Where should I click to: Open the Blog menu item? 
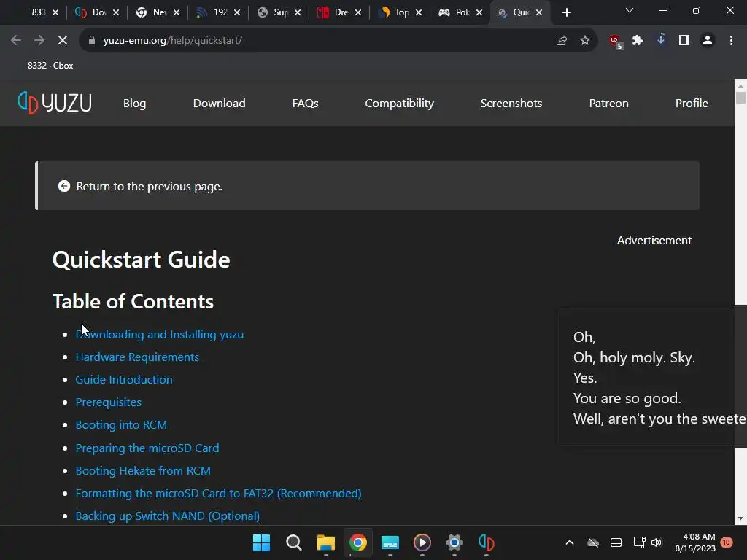[x=135, y=103]
